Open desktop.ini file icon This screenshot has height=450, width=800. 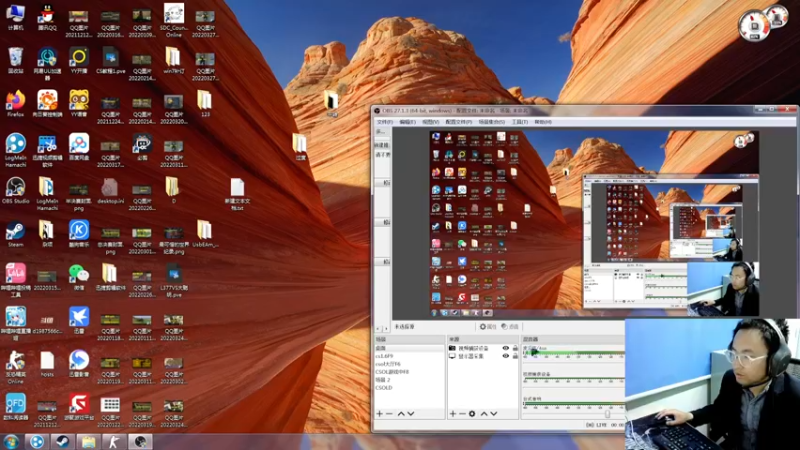pos(110,190)
